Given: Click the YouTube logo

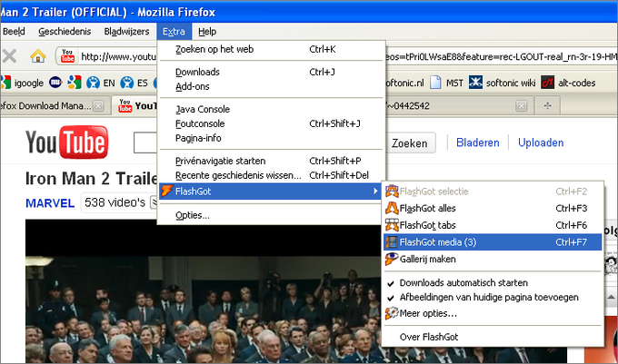Looking at the screenshot, I should pyautogui.click(x=66, y=143).
